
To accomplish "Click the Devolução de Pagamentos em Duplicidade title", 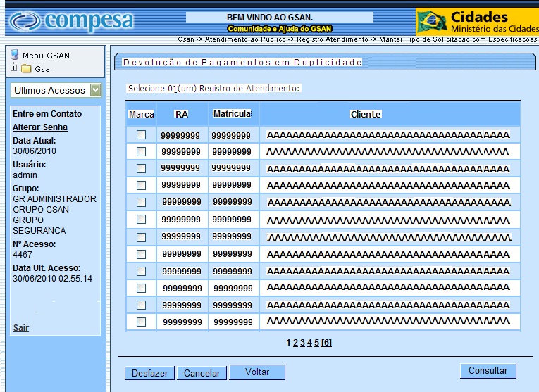I will point(242,63).
